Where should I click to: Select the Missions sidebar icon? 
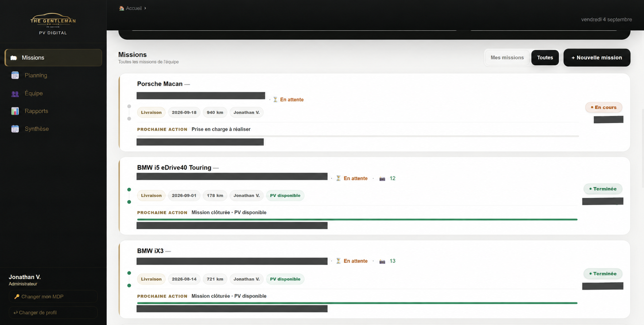pos(14,58)
